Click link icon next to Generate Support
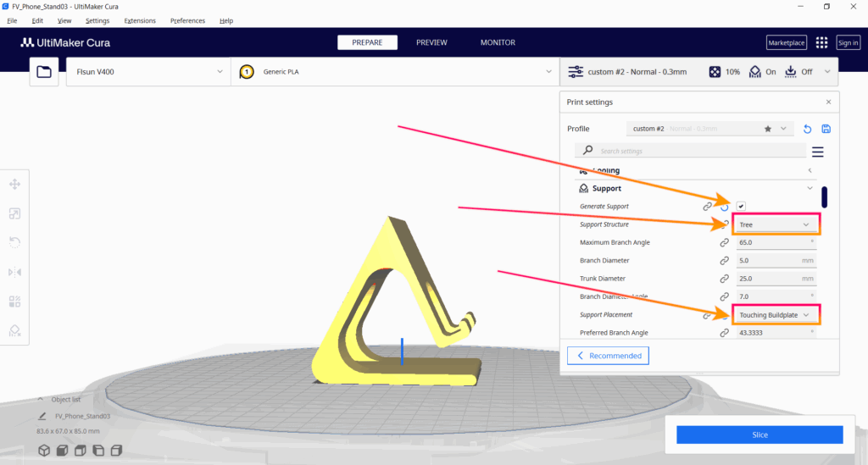Image resolution: width=868 pixels, height=465 pixels. pyautogui.click(x=707, y=206)
